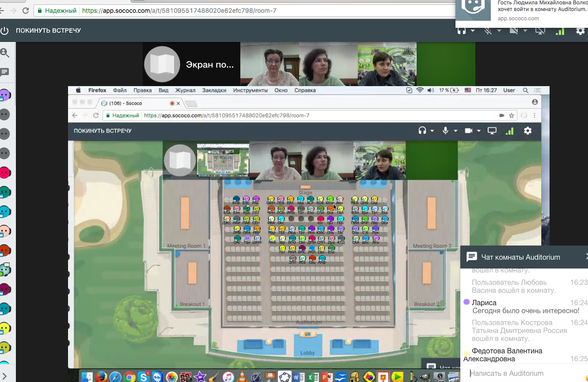Screen dimensions: 588x382
Task: Open the settings gear in Sococo toolbar
Action: pyautogui.click(x=580, y=31)
